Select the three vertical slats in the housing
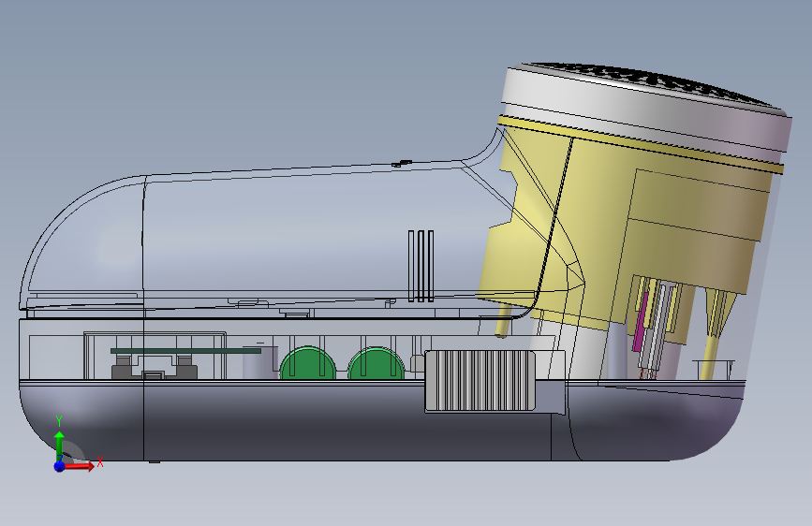The height and width of the screenshot is (526, 812). [x=421, y=266]
